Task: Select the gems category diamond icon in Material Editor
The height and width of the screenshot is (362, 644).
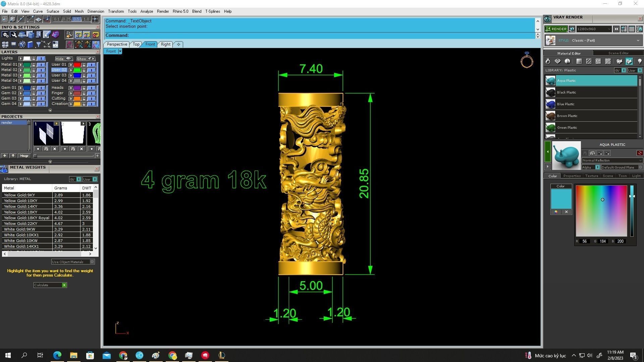Action: (x=557, y=61)
